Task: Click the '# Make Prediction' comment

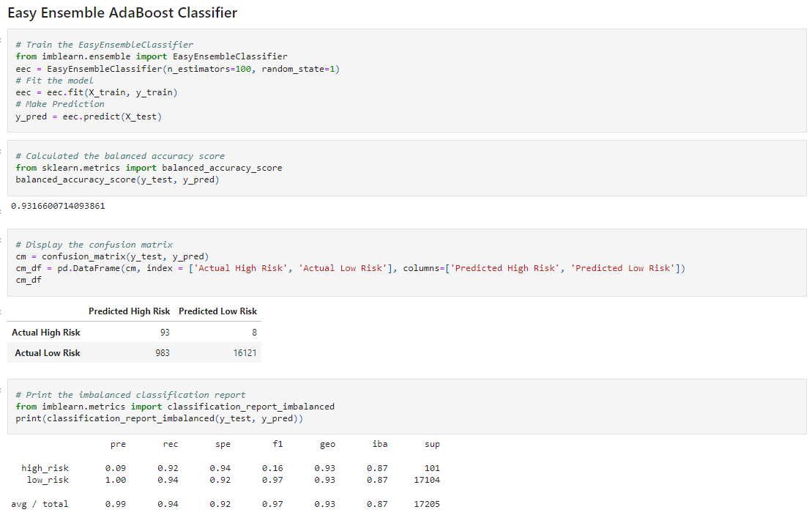Action: [59, 104]
